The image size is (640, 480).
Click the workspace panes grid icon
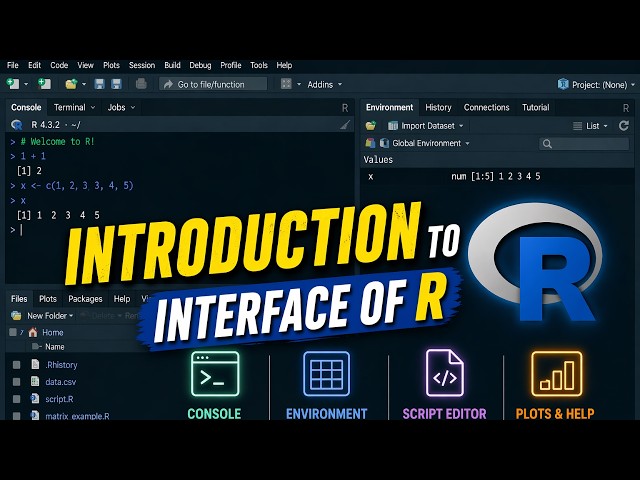click(x=286, y=84)
